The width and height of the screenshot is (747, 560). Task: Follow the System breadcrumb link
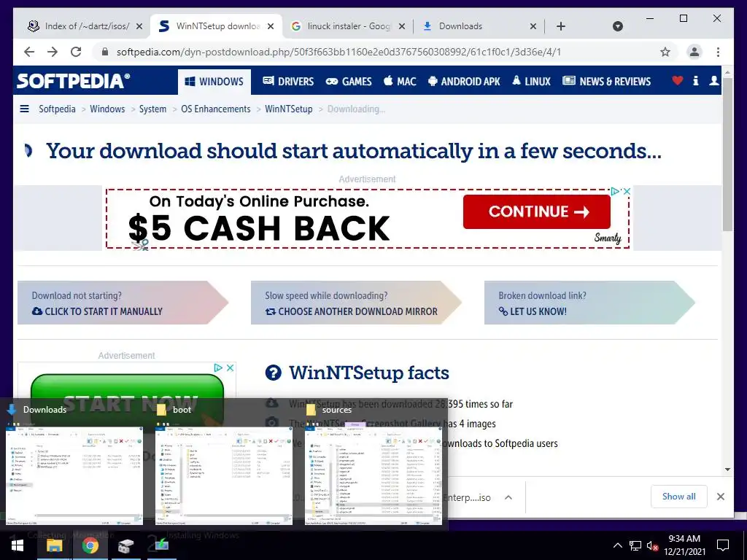tap(152, 109)
